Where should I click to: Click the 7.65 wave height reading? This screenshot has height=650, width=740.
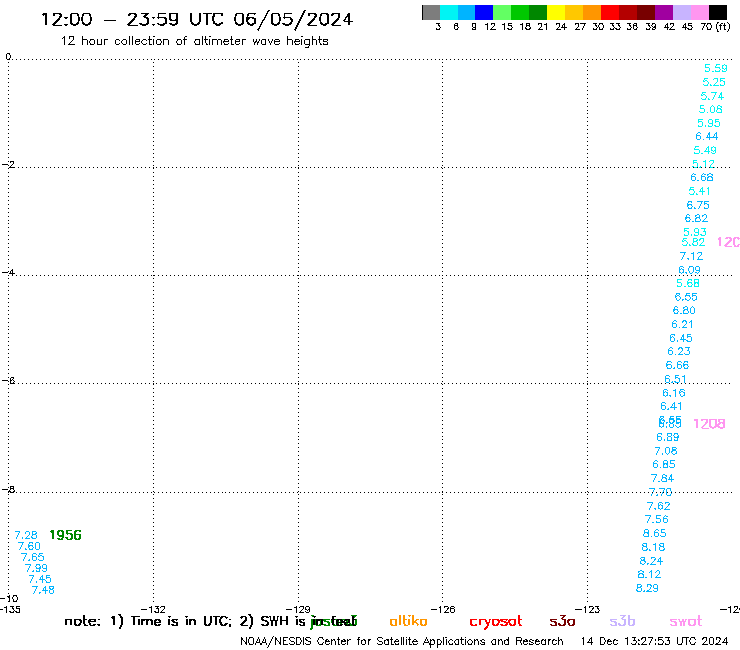click(33, 557)
